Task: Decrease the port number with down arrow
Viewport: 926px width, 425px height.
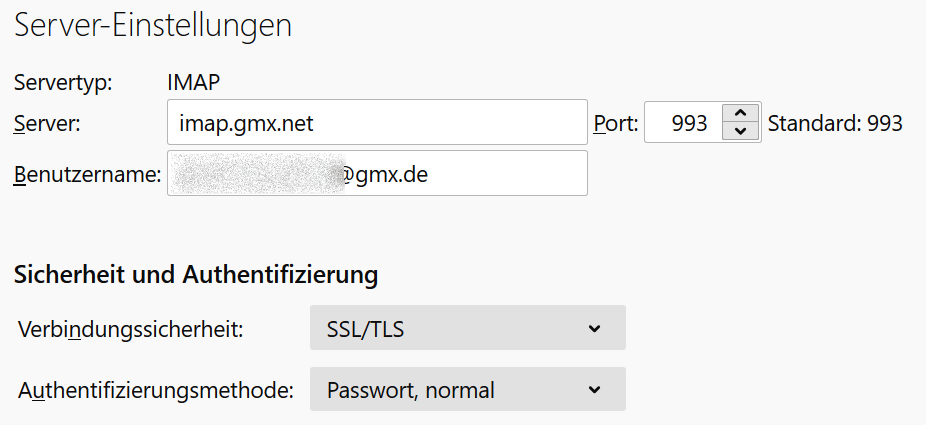Action: coord(740,131)
